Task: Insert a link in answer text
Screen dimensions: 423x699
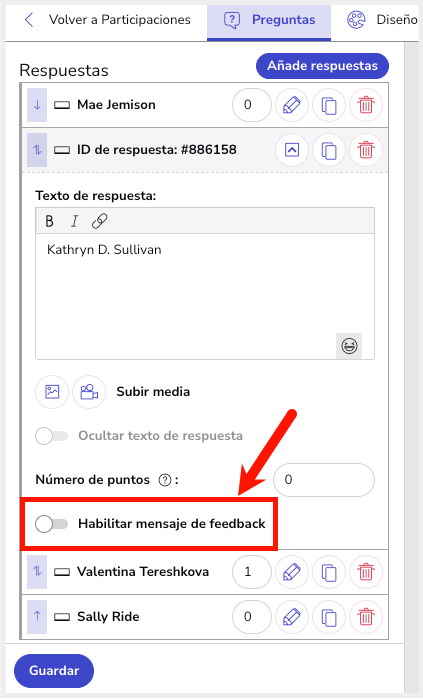Action: (x=99, y=221)
